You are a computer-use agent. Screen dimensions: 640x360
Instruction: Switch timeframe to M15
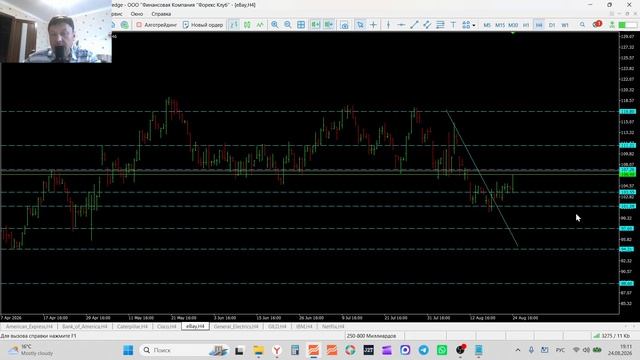coord(500,25)
